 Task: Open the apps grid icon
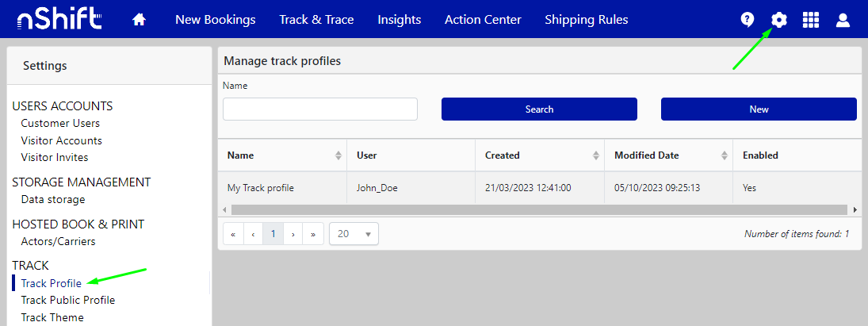point(810,20)
